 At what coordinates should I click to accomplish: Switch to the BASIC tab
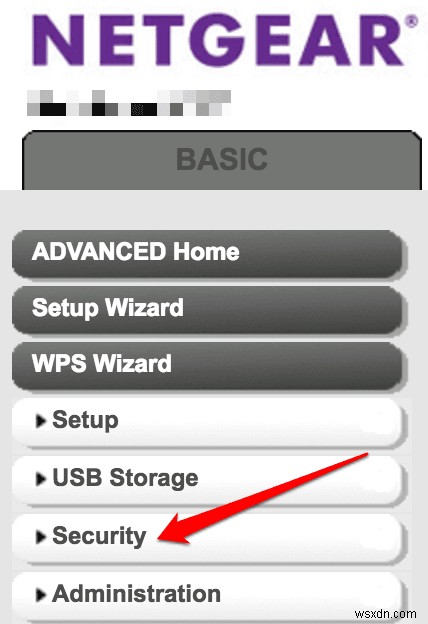coord(222,160)
